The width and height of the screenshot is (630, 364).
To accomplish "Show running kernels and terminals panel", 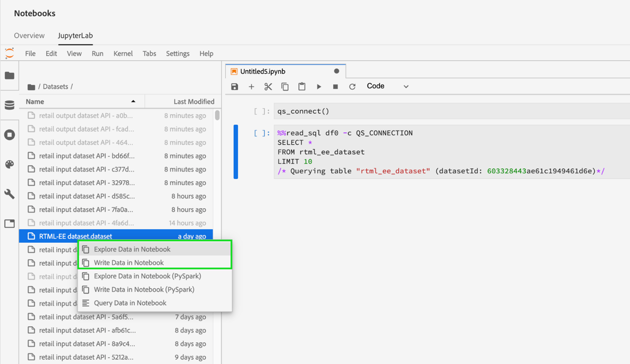I will 9,135.
